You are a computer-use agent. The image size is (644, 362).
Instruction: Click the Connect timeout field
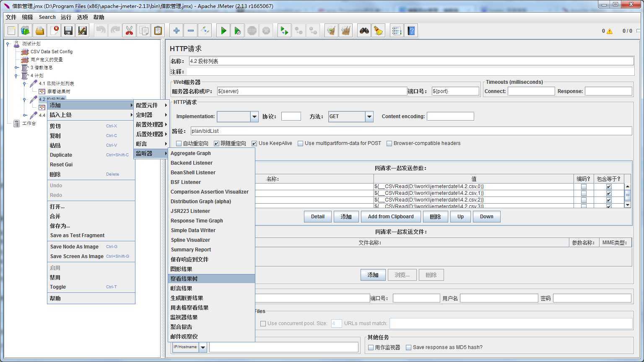(x=531, y=91)
